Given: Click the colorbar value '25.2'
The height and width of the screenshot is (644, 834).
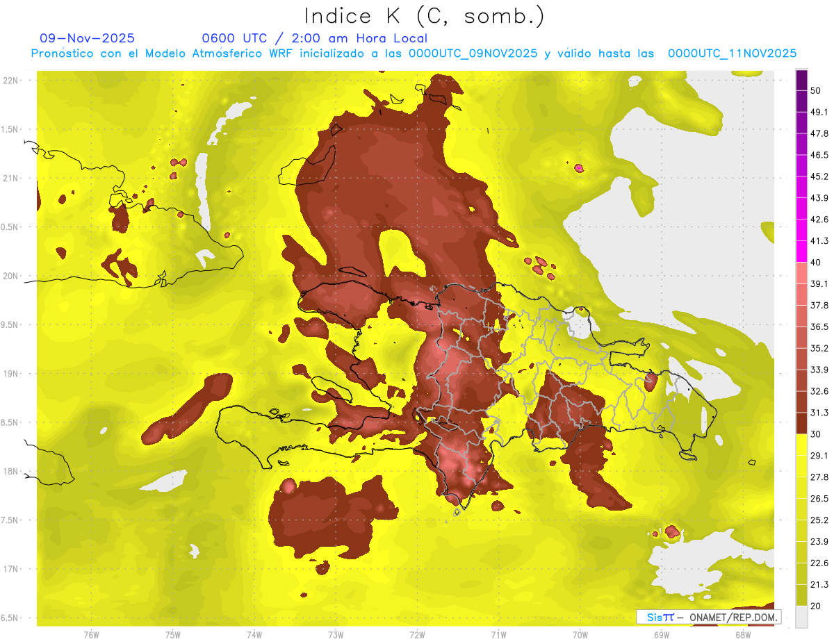Looking at the screenshot, I should (819, 520).
